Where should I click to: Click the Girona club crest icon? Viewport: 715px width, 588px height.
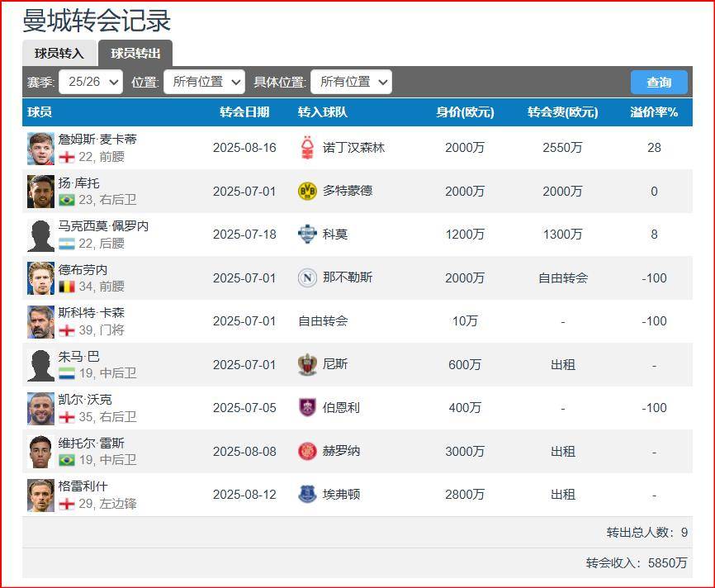[306, 451]
